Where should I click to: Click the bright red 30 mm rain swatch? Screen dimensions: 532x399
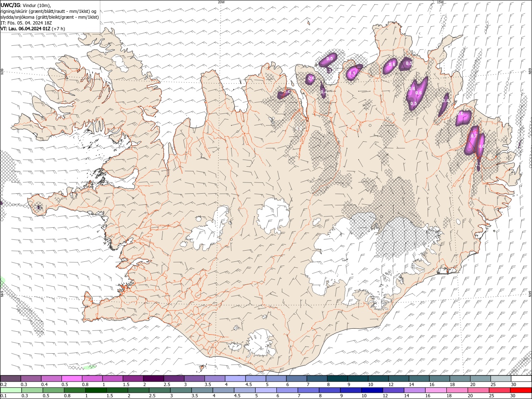point(521,390)
